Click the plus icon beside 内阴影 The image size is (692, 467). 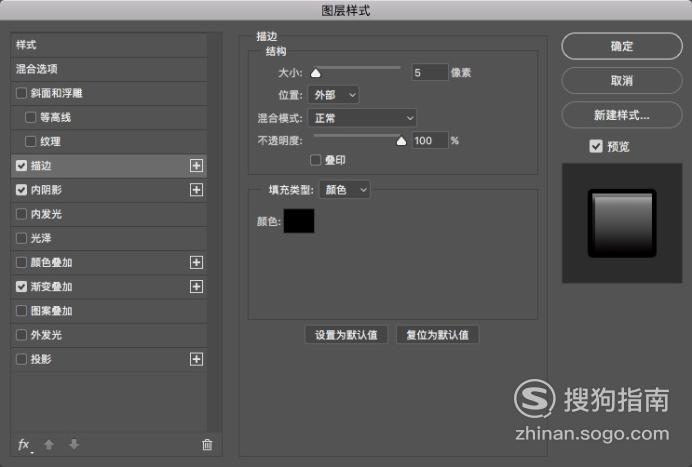click(196, 190)
